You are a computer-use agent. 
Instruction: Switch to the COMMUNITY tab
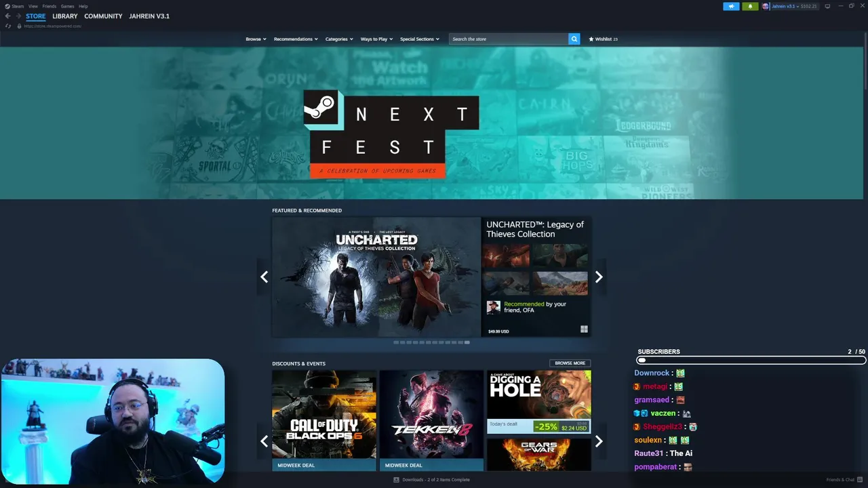click(103, 16)
